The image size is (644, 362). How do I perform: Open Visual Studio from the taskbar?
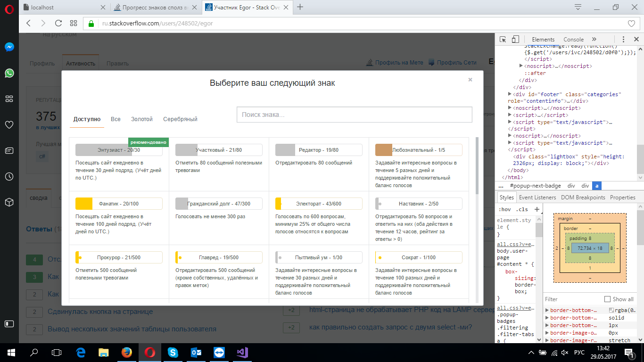[242, 352]
